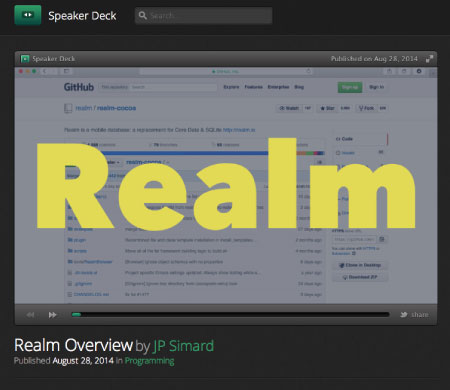This screenshot has height=390, width=450.
Task: Focus the Search input field
Action: (203, 16)
